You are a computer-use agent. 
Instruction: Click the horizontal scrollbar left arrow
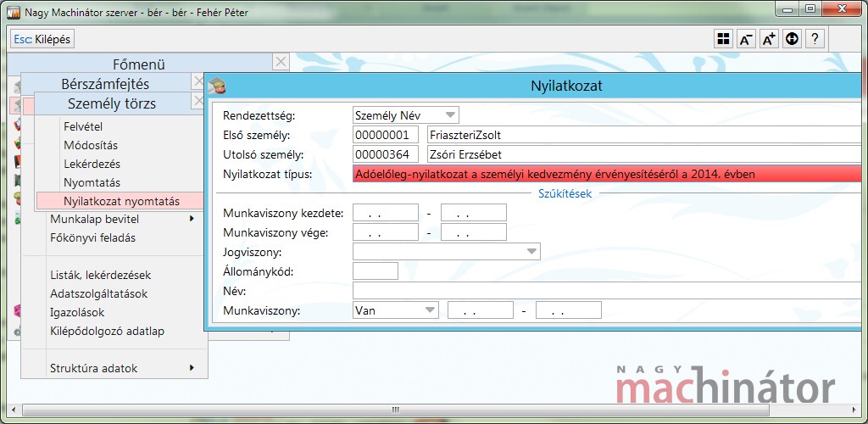14,410
